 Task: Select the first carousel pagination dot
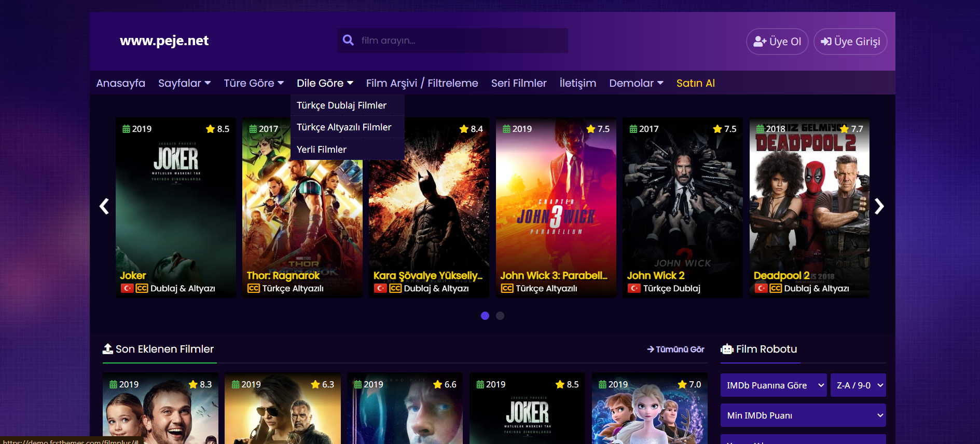[x=485, y=316]
